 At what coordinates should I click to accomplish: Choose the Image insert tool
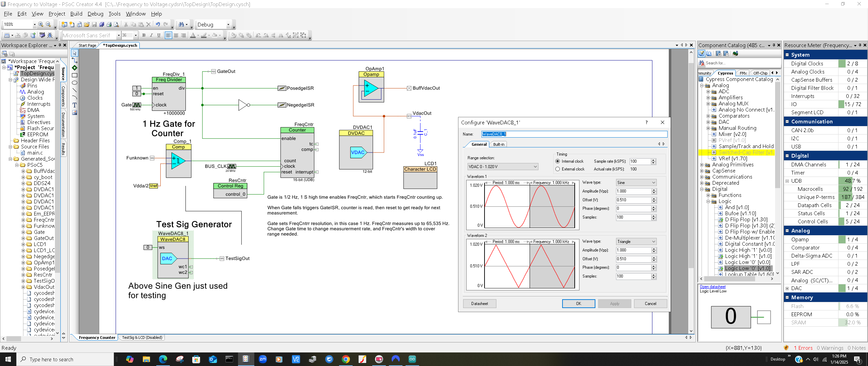point(75,113)
